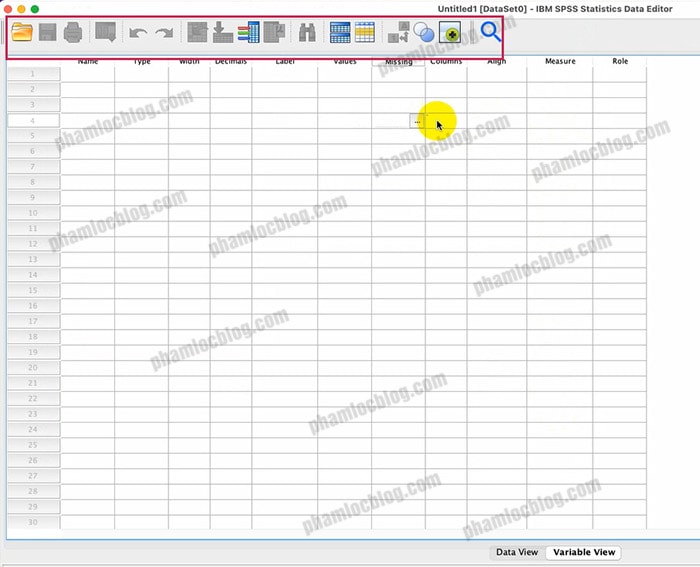
Task: Minimize the window with yellow button
Action: (x=21, y=9)
